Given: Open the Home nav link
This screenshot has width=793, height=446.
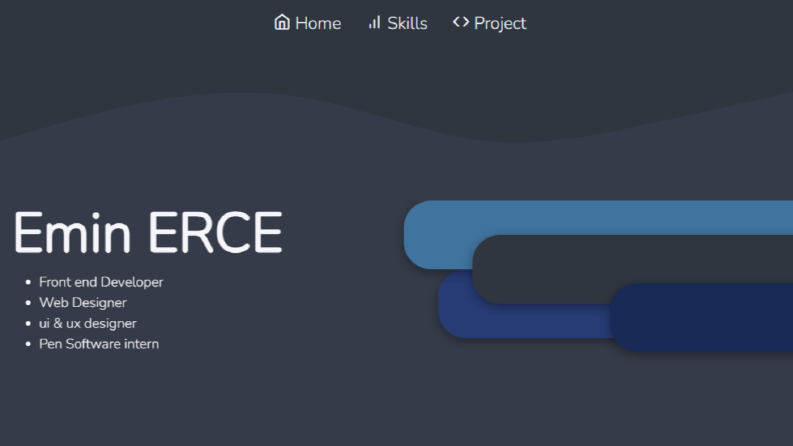Looking at the screenshot, I should click(307, 23).
